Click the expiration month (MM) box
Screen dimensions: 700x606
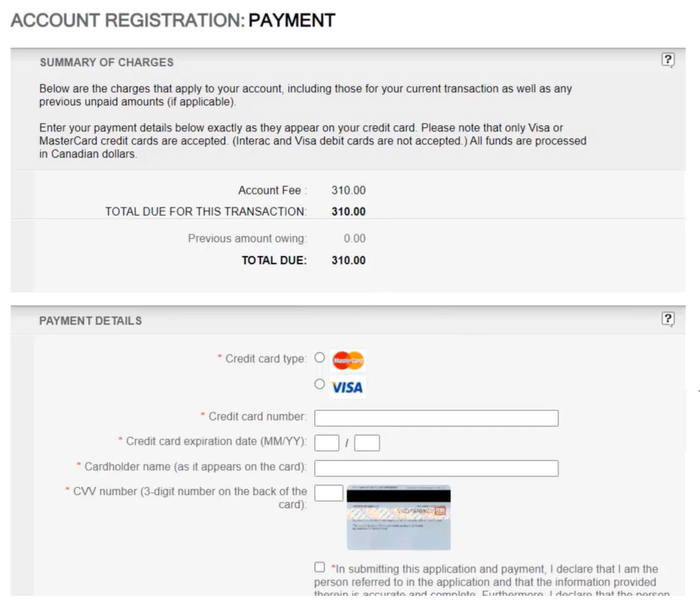[x=327, y=443]
